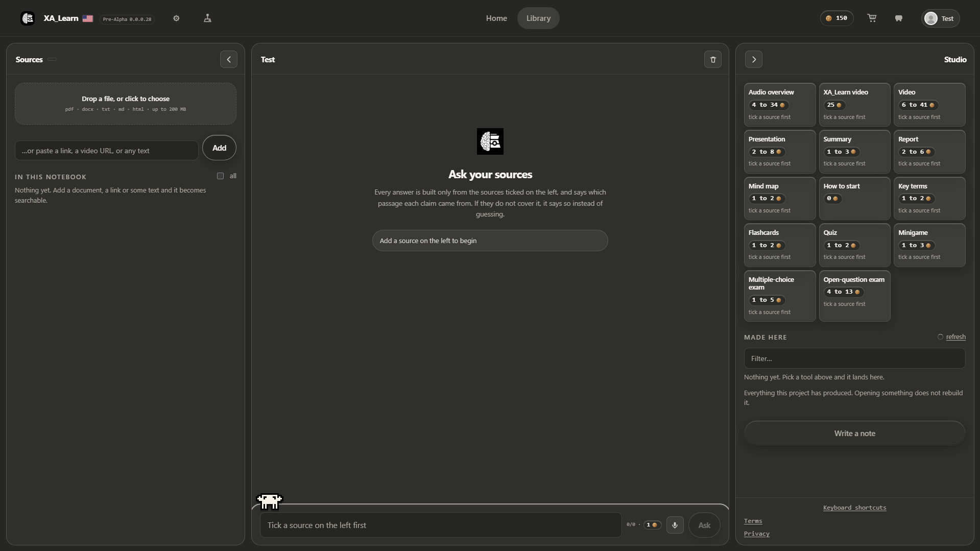The height and width of the screenshot is (551, 980).
Task: Switch to the Library tab
Action: (538, 18)
